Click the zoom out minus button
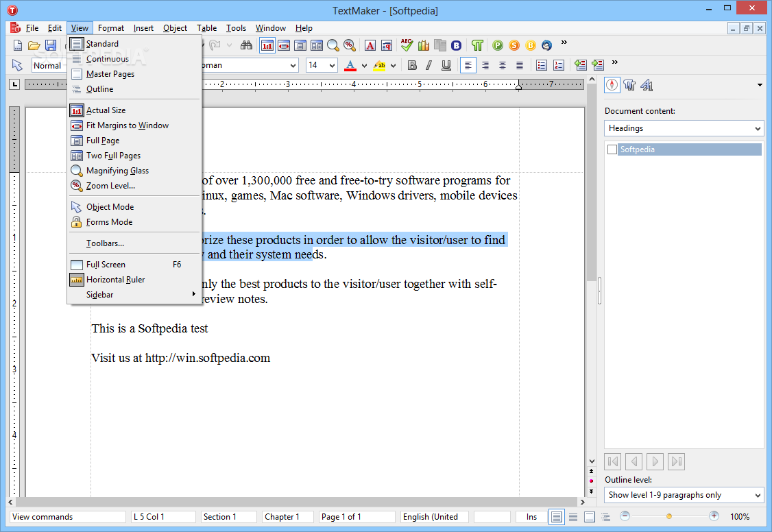 [x=625, y=516]
